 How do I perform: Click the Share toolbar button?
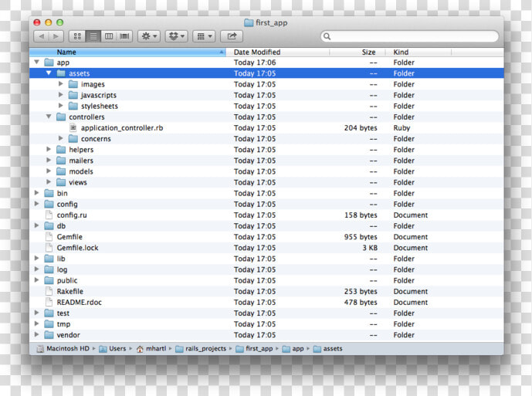click(x=232, y=36)
